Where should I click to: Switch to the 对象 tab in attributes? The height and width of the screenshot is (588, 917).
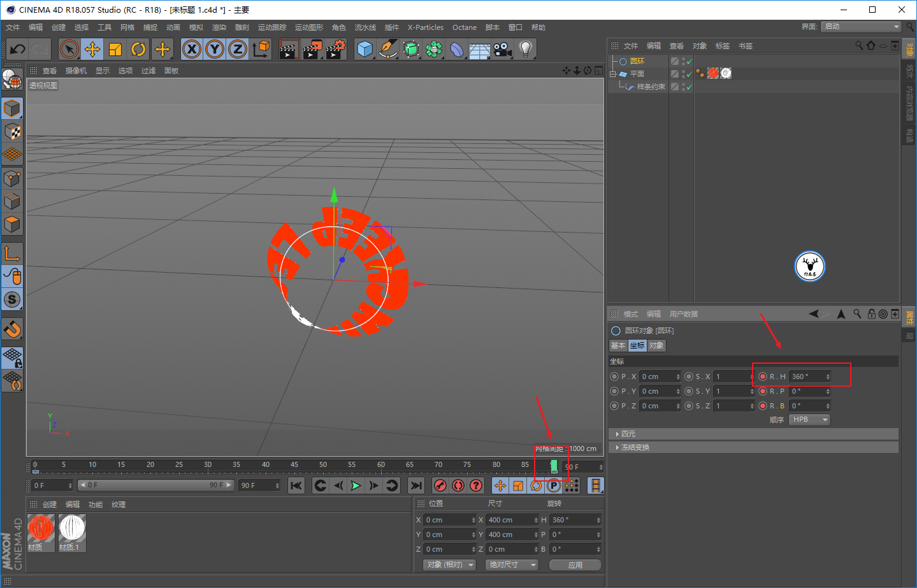(656, 345)
